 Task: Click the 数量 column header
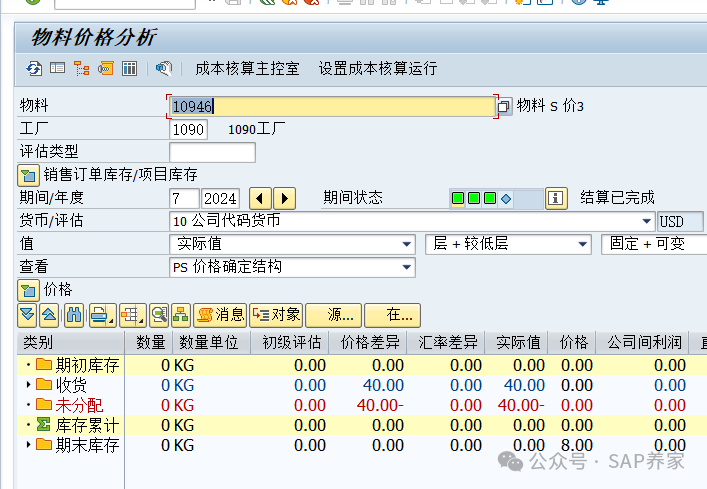[x=149, y=343]
